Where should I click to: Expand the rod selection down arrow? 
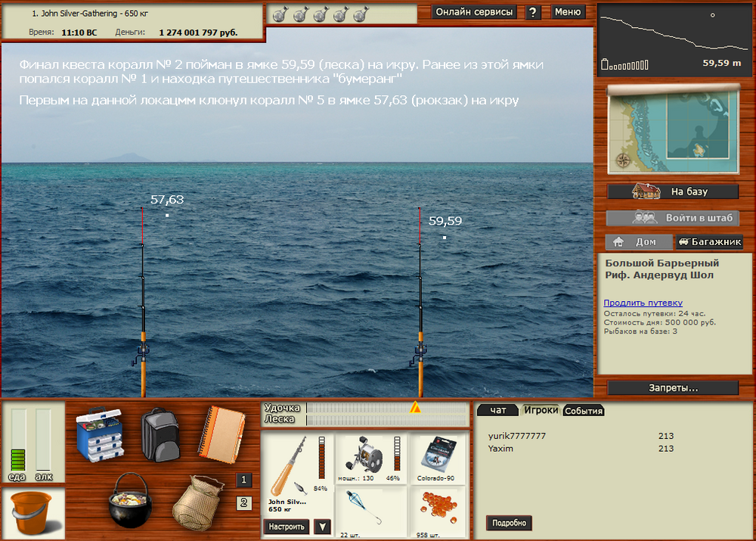pos(322,527)
